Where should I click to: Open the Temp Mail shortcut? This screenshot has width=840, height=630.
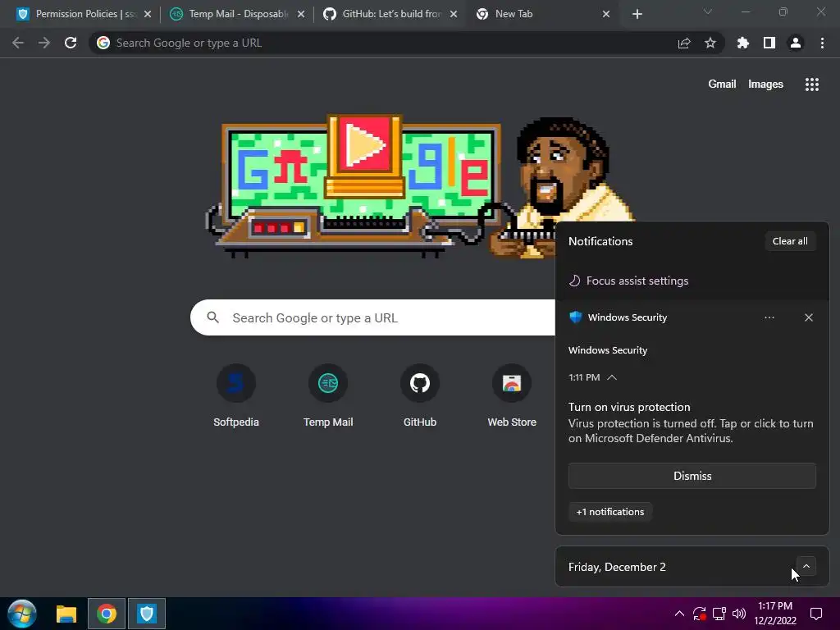(328, 396)
